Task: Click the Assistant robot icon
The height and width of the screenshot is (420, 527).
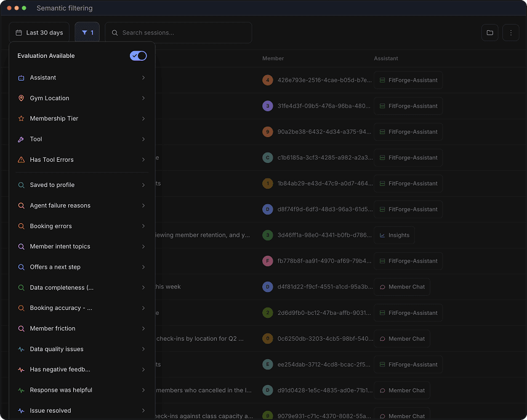Action: tap(21, 78)
